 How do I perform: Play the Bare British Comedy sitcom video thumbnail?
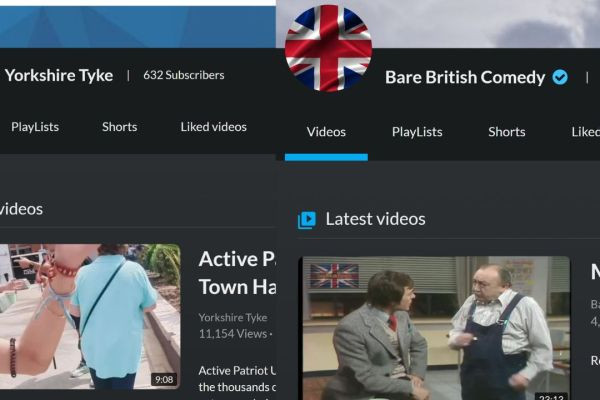pyautogui.click(x=434, y=328)
